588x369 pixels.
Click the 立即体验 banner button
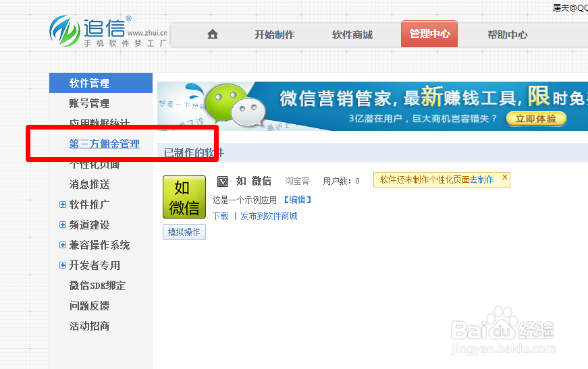coord(536,119)
